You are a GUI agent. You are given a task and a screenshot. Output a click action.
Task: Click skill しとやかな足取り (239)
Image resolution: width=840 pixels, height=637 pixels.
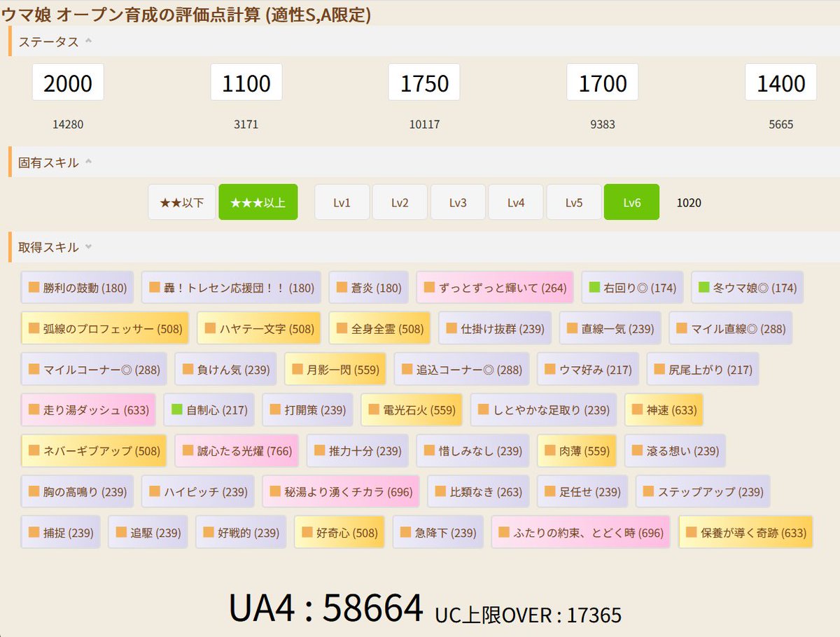[544, 409]
